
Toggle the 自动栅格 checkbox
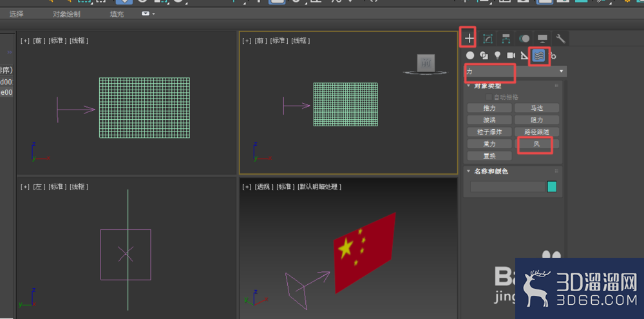[489, 97]
